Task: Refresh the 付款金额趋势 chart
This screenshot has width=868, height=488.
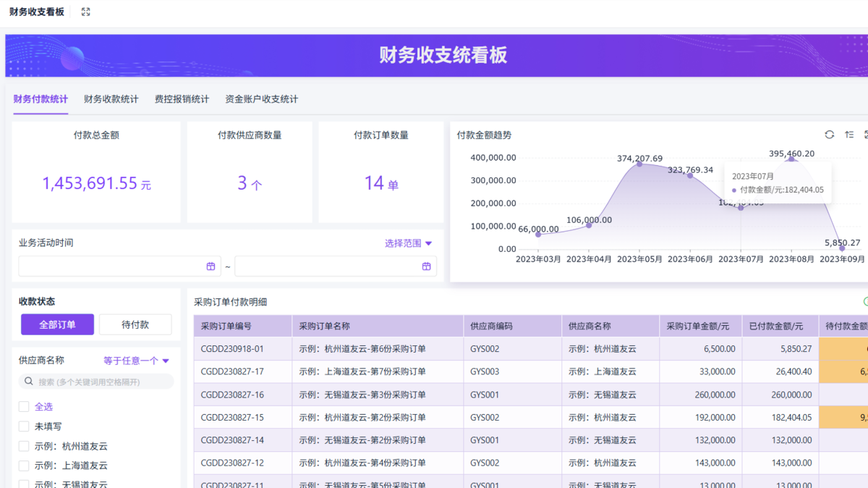Action: pyautogui.click(x=830, y=135)
